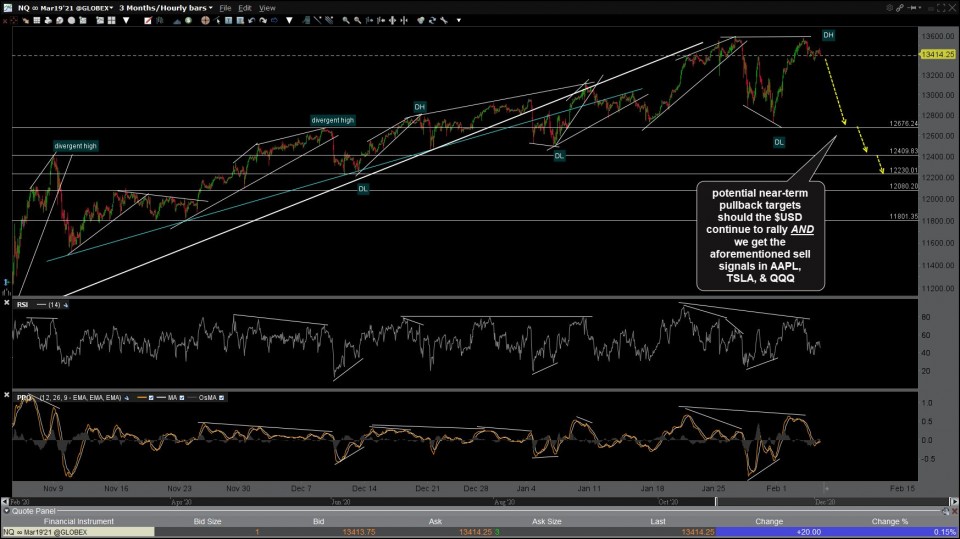Screen dimensions: 960x539
Task: Toggle the OsMA histogram checkbox
Action: coord(221,398)
